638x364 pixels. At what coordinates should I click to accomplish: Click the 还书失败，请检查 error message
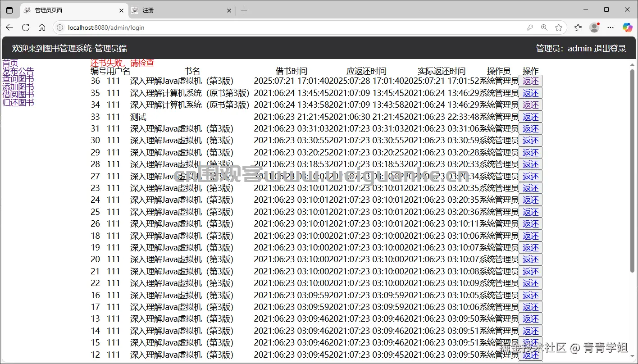(123, 63)
